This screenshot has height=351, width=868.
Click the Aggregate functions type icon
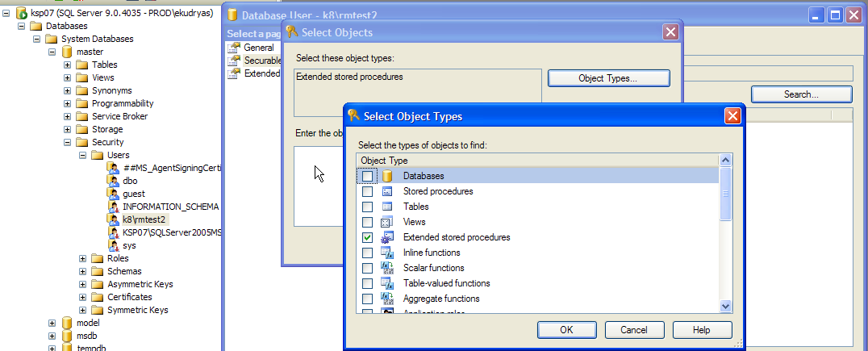387,299
